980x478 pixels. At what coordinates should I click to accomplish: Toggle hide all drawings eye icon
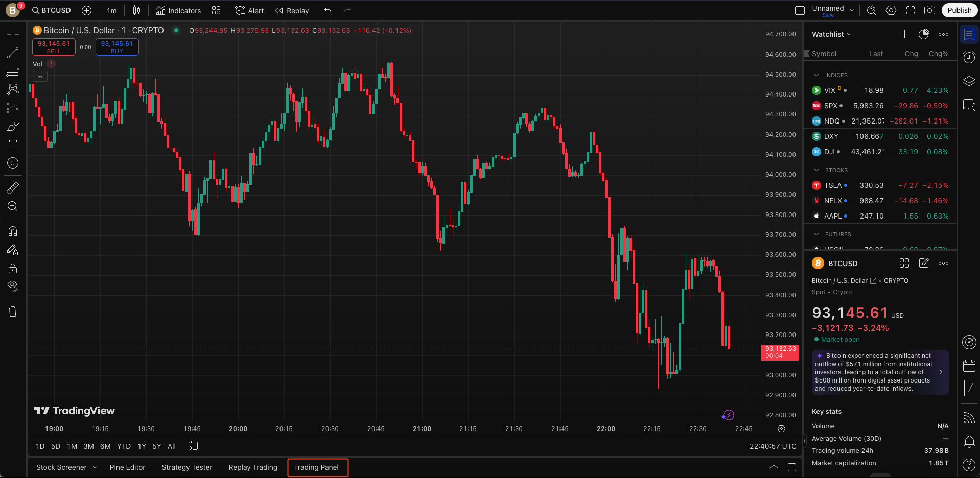[13, 285]
